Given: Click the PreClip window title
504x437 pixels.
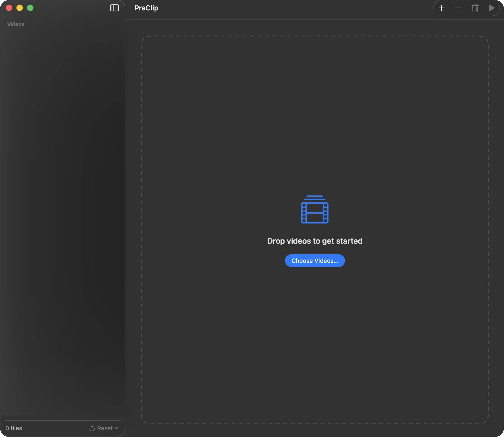Looking at the screenshot, I should 146,8.
